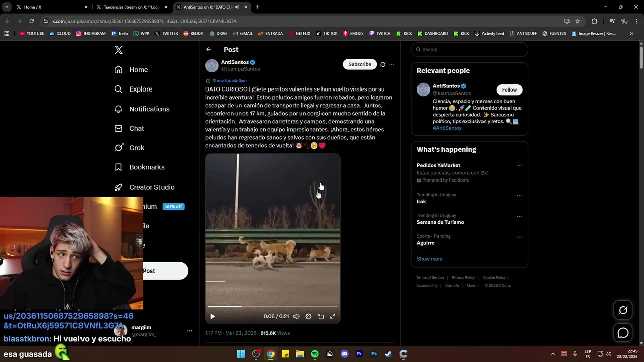Open the Semana de Turismo trend
The image size is (644, 362).
(x=440, y=222)
